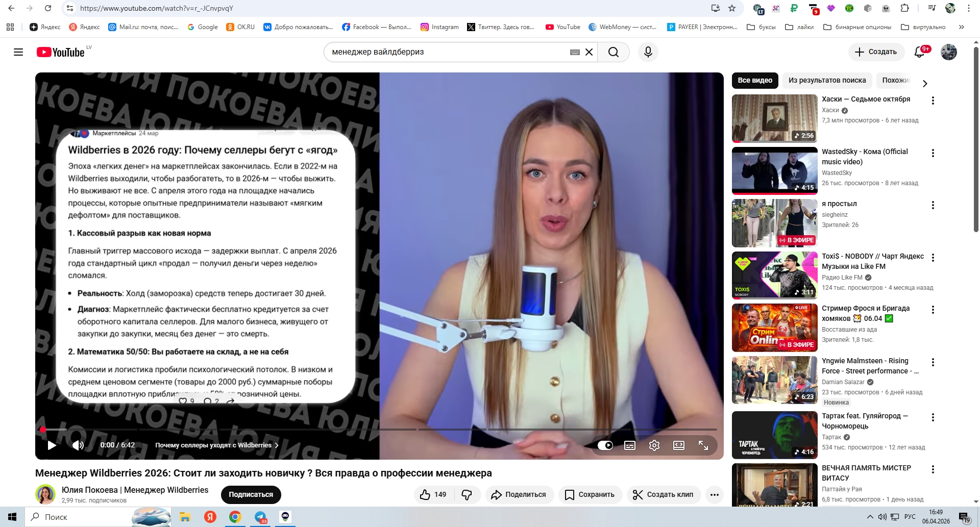
Task: Toggle the autoplay switch
Action: tap(605, 445)
